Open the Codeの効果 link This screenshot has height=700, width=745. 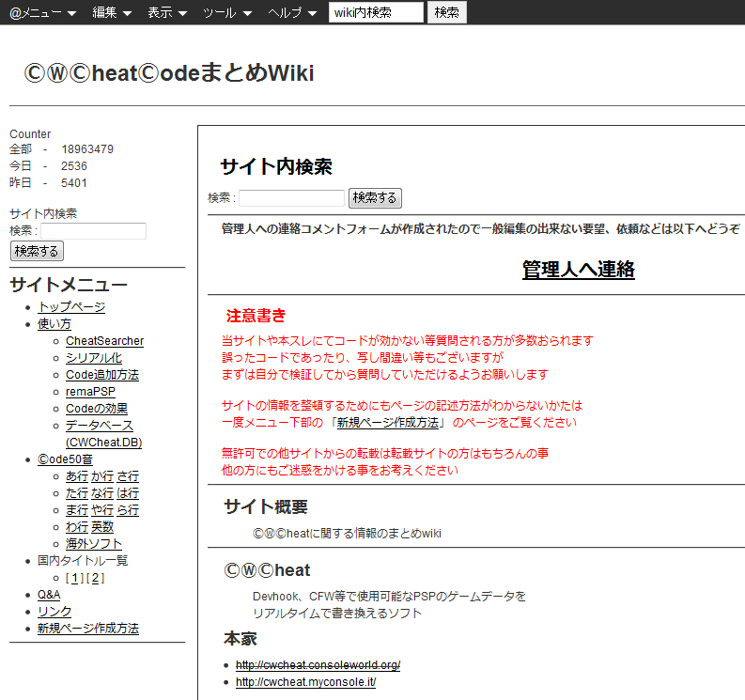click(97, 409)
